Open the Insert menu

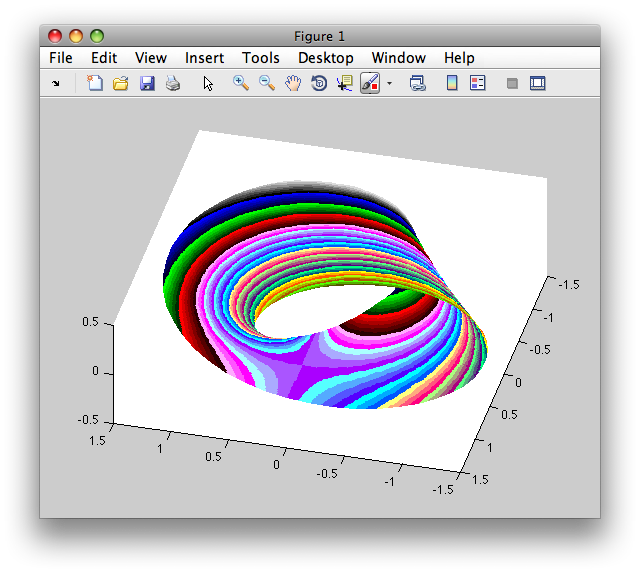204,58
